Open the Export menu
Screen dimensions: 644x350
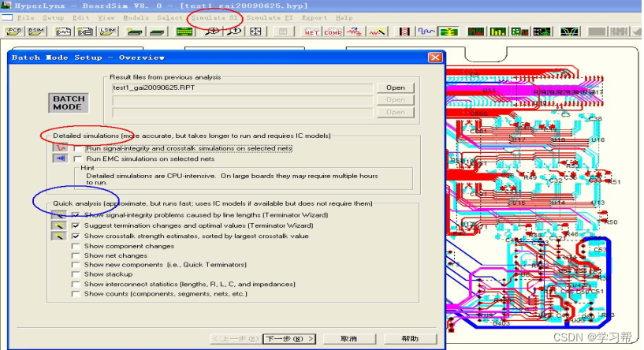coord(315,17)
